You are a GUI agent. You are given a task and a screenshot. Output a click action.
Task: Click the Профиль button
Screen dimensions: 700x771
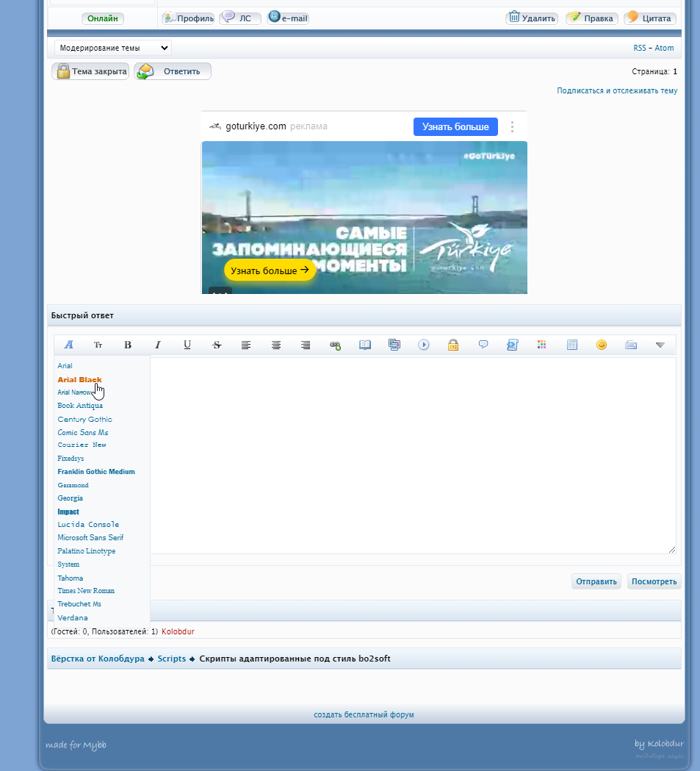point(188,18)
